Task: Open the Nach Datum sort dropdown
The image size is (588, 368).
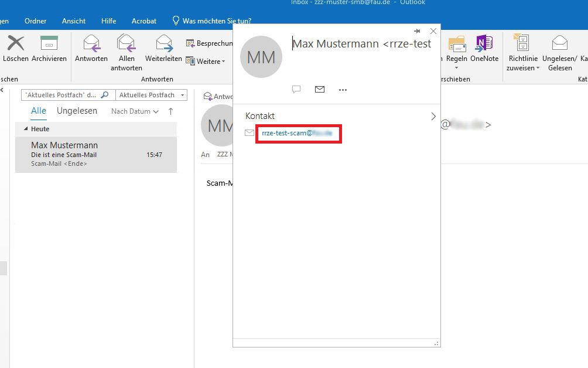Action: pyautogui.click(x=135, y=111)
